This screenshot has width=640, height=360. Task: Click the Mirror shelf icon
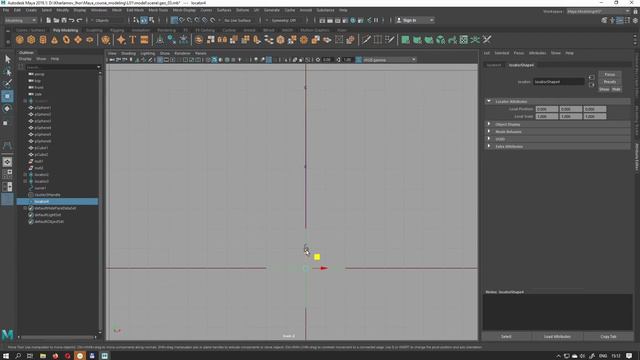click(x=222, y=40)
